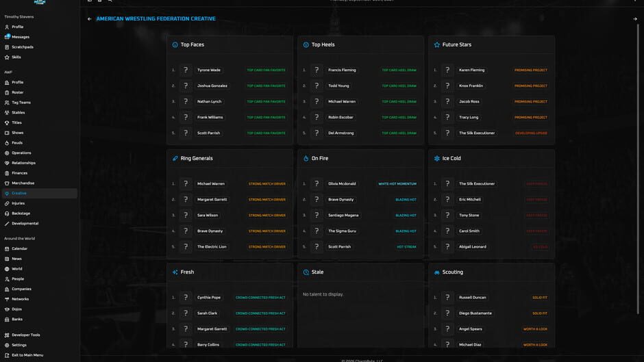
Task: Open Feuds section
Action: coord(17,143)
